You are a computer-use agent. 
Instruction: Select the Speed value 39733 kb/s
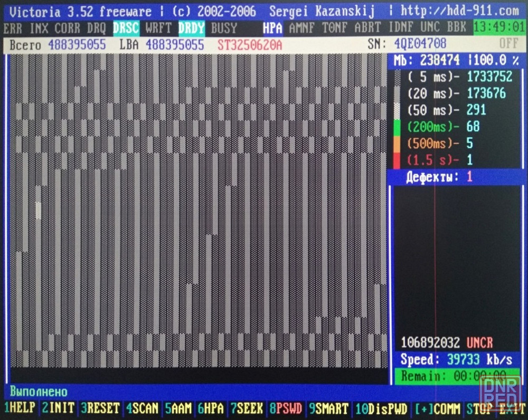(x=479, y=360)
